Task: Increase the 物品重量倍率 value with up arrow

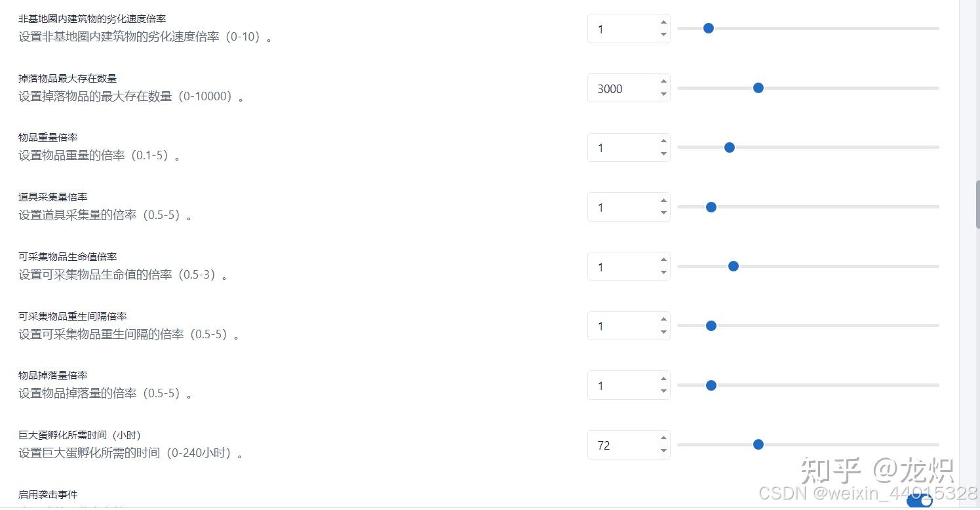Action: (663, 141)
